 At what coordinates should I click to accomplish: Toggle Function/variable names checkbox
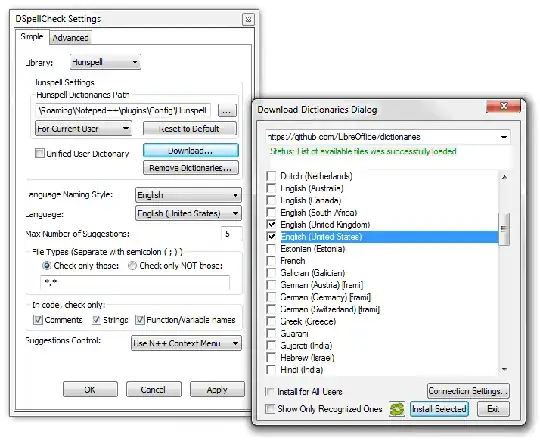tap(139, 320)
